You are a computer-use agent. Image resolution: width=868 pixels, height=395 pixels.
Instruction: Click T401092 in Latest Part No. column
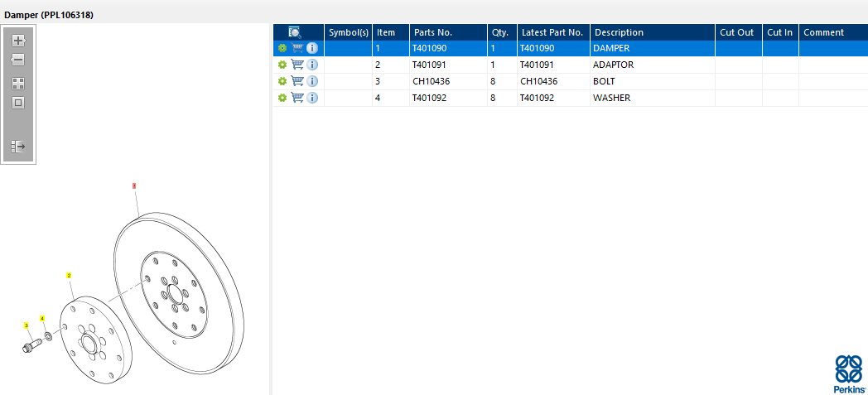point(537,98)
